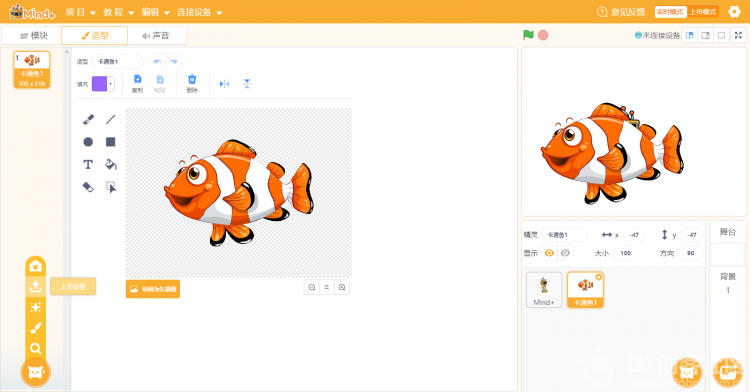Screen dimensions: 750x392
Task: Show sprite with the eye icon
Action: [x=549, y=253]
